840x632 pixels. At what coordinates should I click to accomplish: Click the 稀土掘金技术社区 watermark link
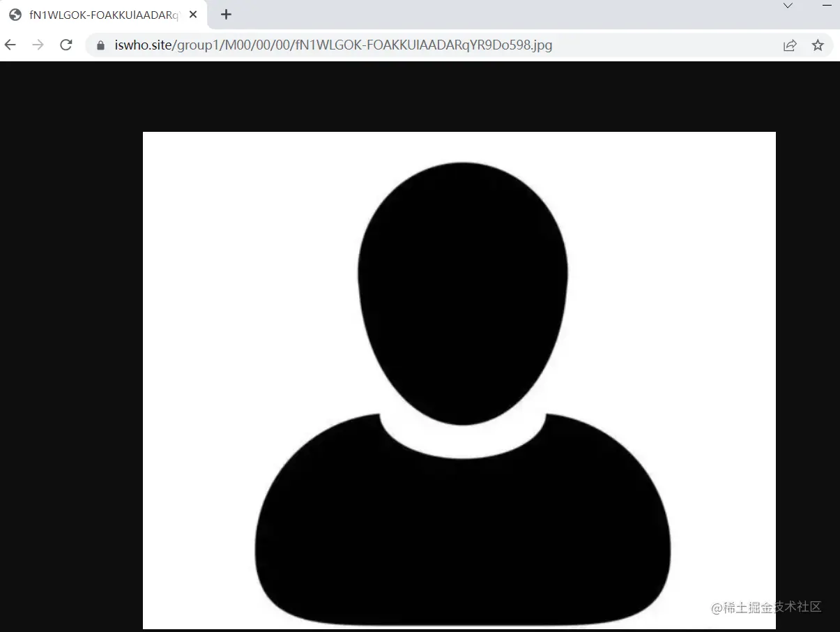767,608
